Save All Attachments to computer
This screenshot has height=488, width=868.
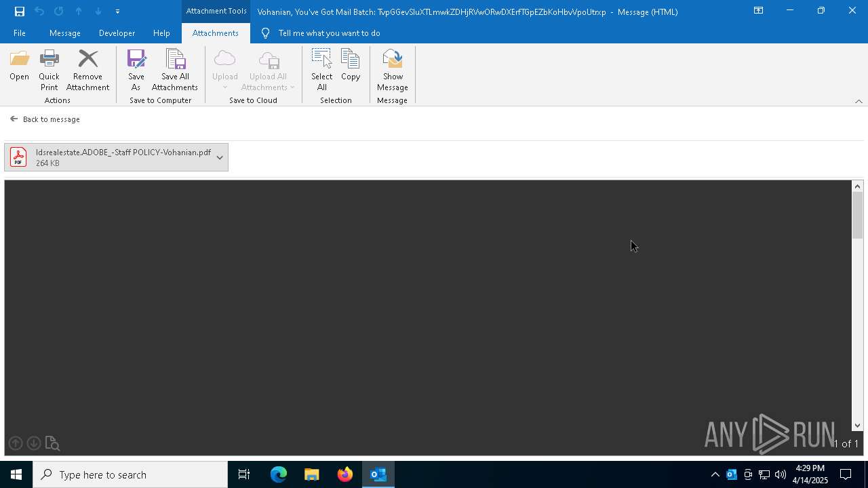click(174, 70)
